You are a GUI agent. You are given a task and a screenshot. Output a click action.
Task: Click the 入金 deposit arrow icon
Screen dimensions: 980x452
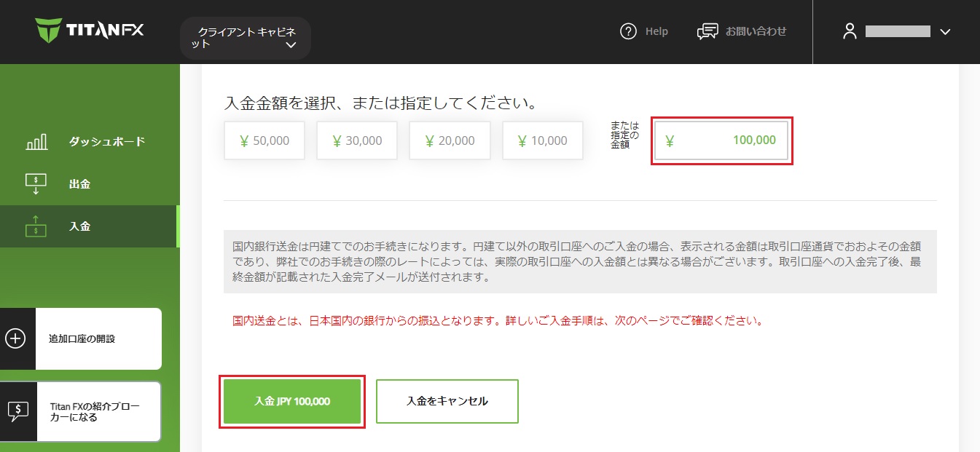tap(36, 226)
